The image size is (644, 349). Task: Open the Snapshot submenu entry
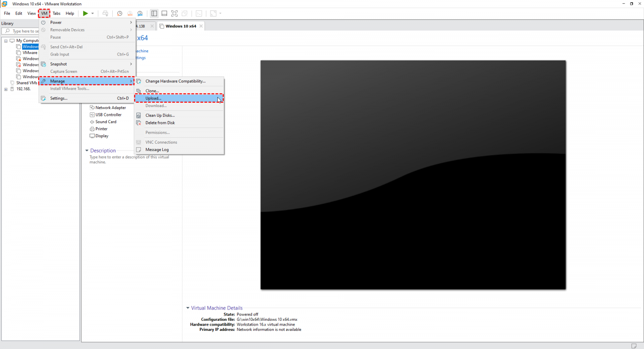coord(58,64)
